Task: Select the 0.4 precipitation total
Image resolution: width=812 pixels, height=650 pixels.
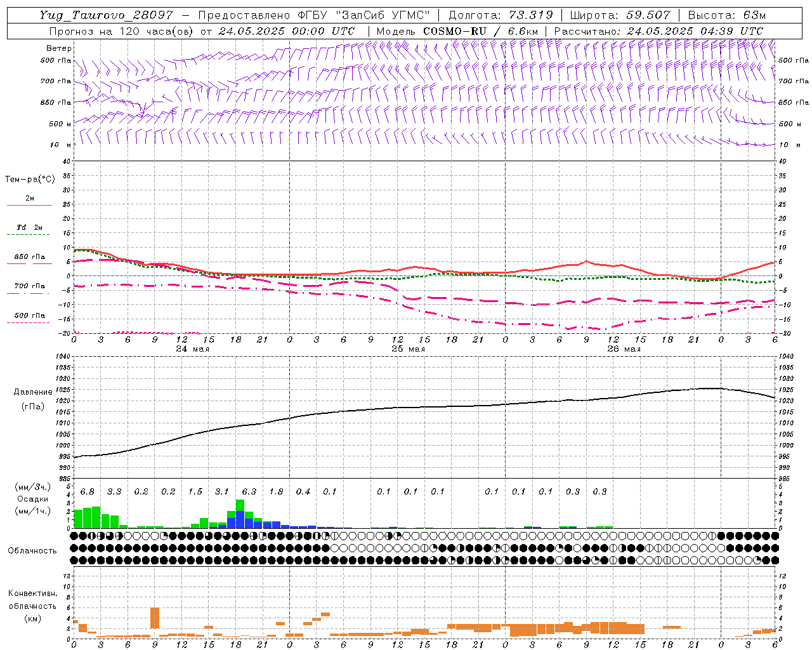Action: click(303, 492)
